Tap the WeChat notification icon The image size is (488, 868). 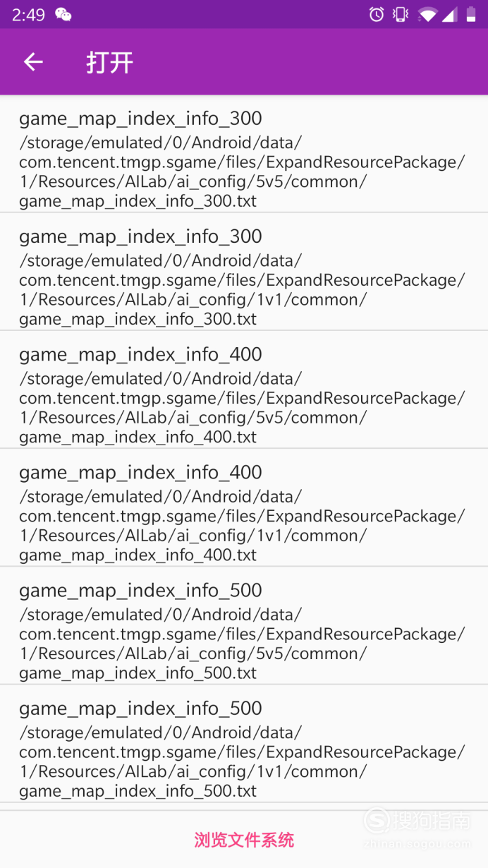[63, 14]
